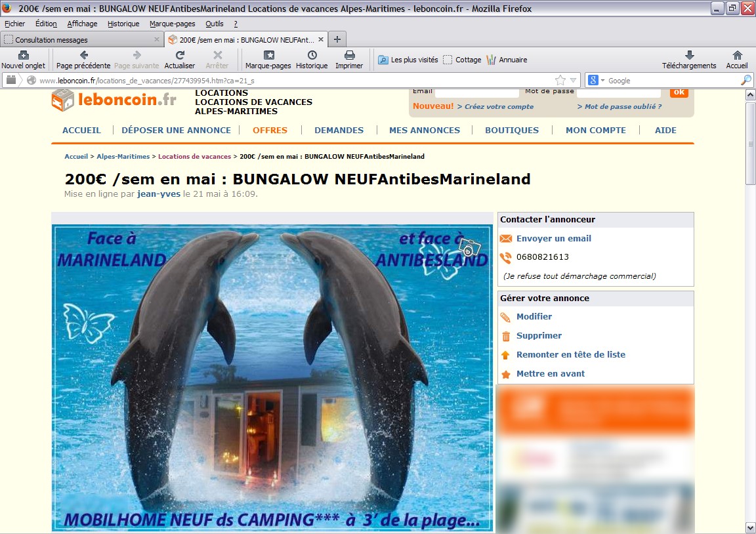This screenshot has width=756, height=534.
Task: Open the Outils menu
Action: click(215, 24)
